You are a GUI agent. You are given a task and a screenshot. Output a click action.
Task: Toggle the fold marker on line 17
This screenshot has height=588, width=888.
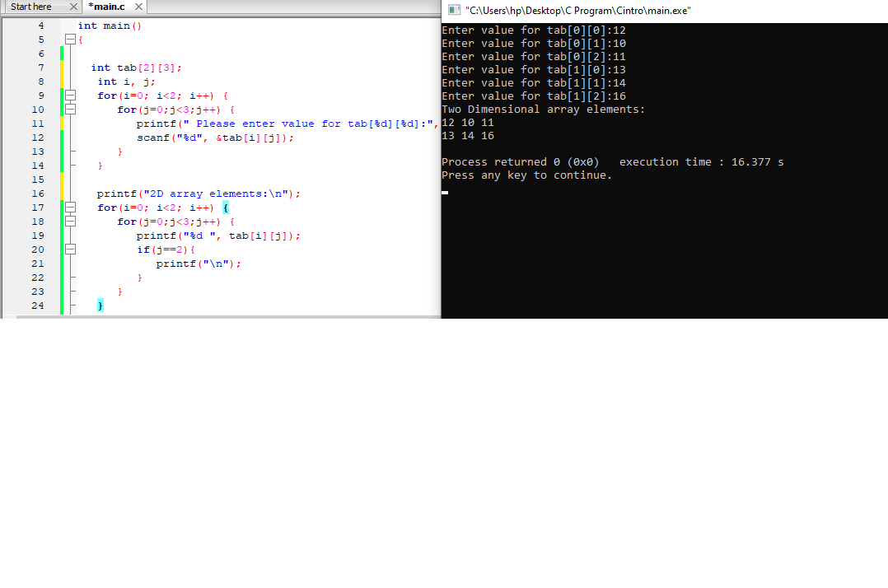coord(69,208)
